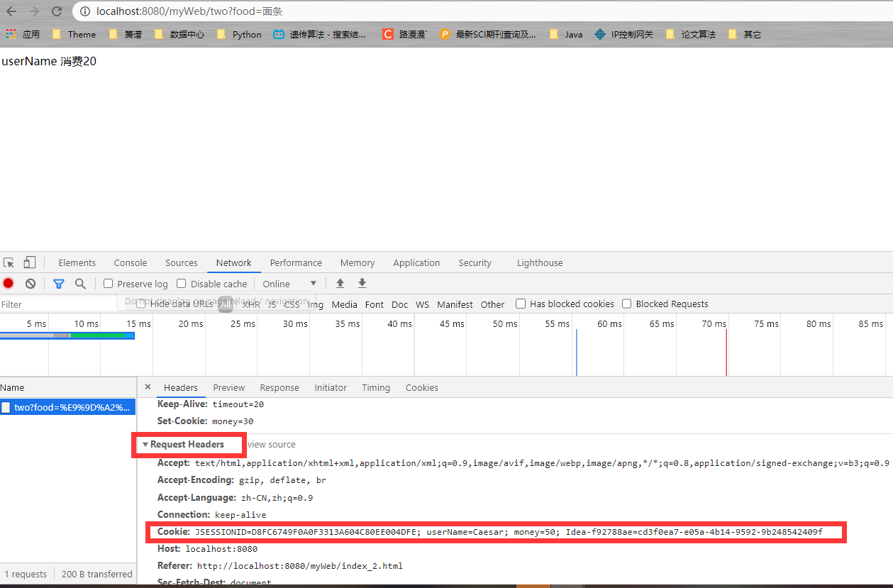Enable the Preserve log checkbox
The height and width of the screenshot is (588, 893).
point(108,283)
